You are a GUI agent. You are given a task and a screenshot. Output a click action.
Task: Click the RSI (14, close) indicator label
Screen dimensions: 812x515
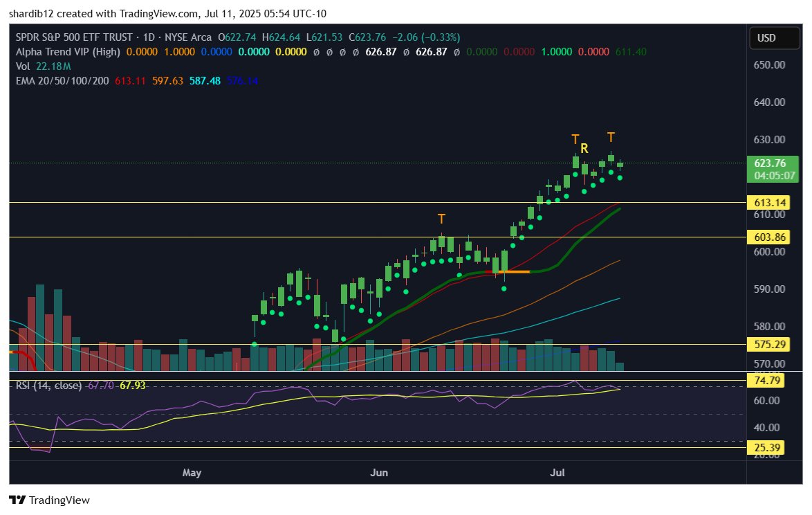(48, 386)
